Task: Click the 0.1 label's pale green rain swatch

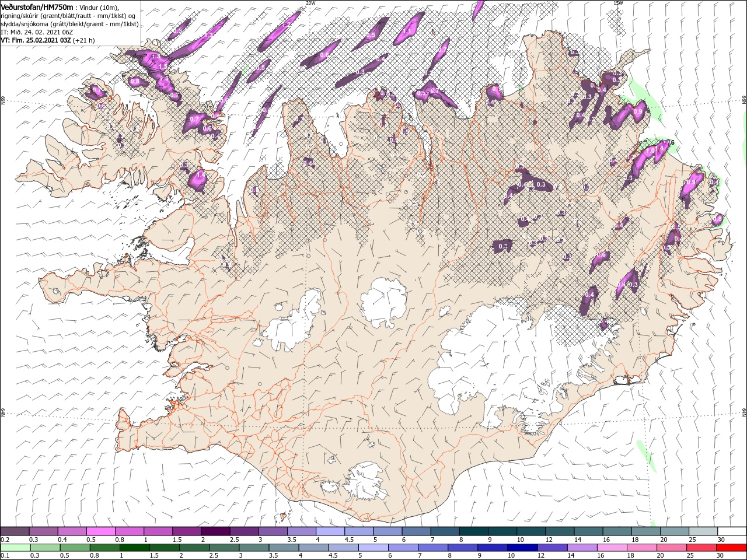Action: (15, 548)
